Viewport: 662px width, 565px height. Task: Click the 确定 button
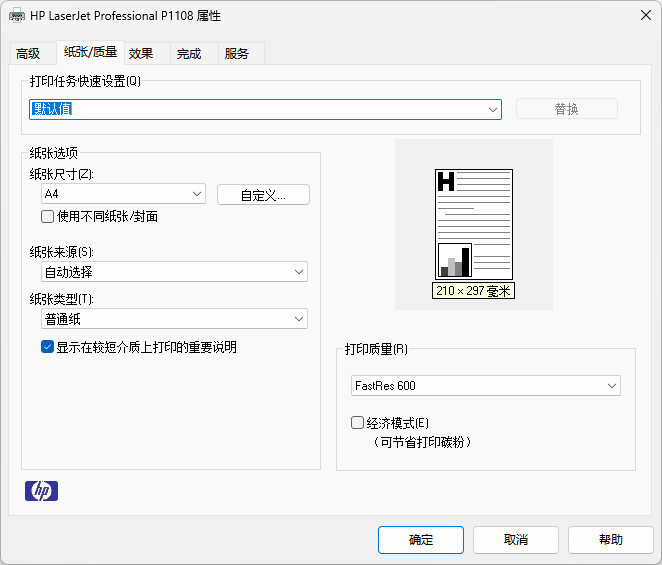point(421,540)
